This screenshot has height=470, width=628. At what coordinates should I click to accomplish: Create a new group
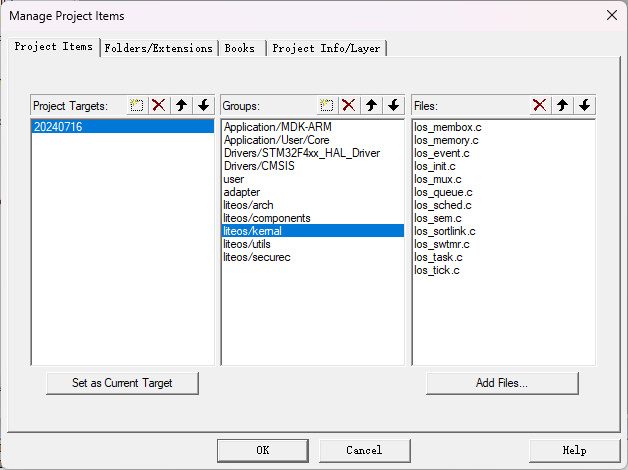coord(327,106)
